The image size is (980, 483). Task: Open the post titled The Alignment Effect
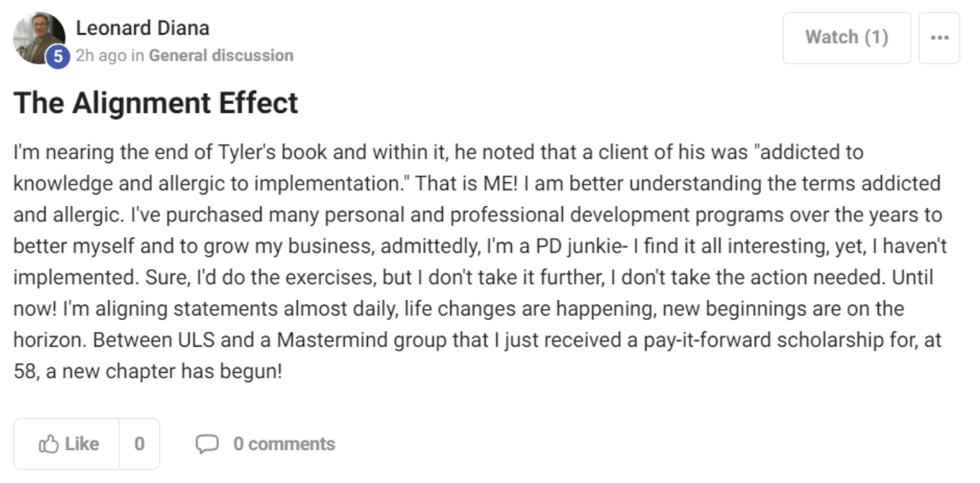(156, 103)
